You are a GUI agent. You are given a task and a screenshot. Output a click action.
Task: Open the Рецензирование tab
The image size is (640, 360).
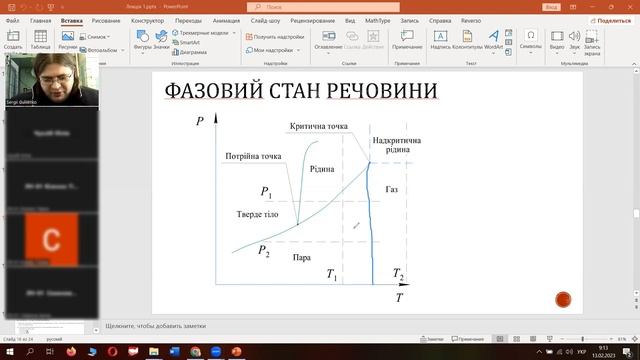tap(313, 20)
